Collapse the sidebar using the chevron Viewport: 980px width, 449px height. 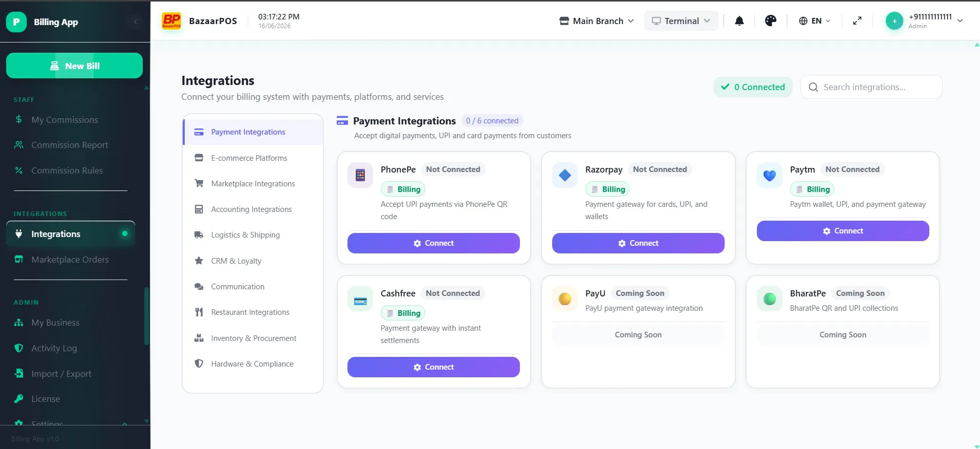[x=136, y=22]
